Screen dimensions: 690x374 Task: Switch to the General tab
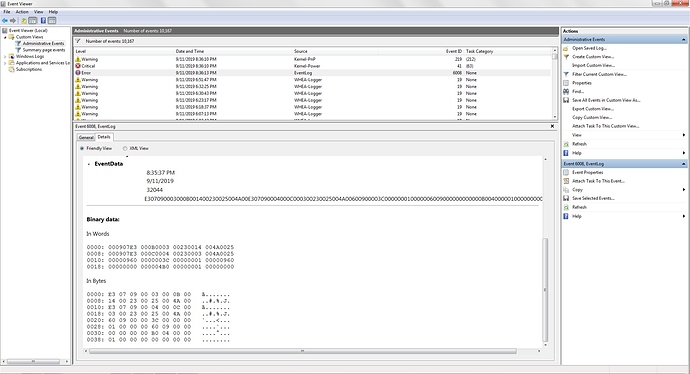pos(86,137)
